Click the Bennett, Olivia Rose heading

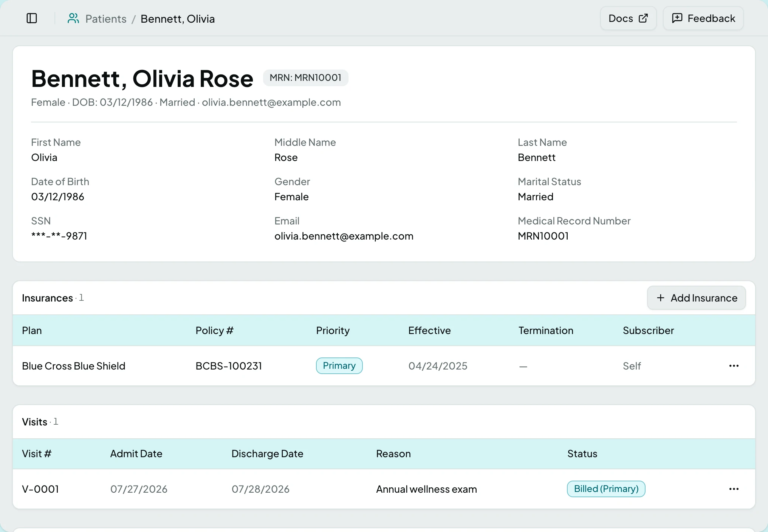[x=142, y=79]
